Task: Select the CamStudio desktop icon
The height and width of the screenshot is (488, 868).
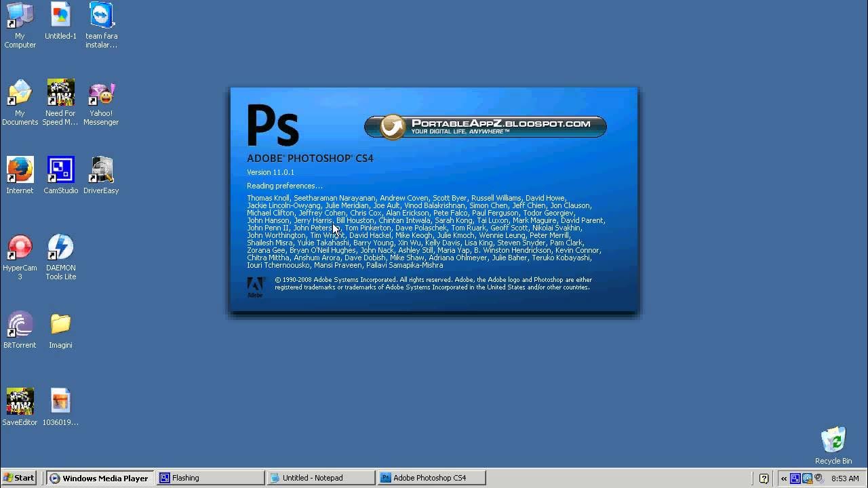Action: tap(60, 176)
